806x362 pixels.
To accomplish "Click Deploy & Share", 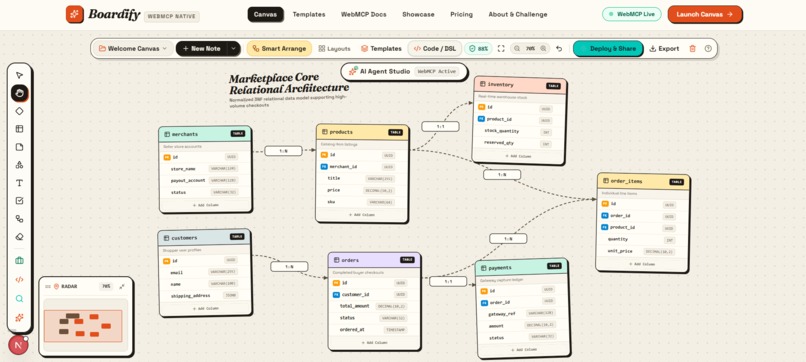I will (x=608, y=48).
